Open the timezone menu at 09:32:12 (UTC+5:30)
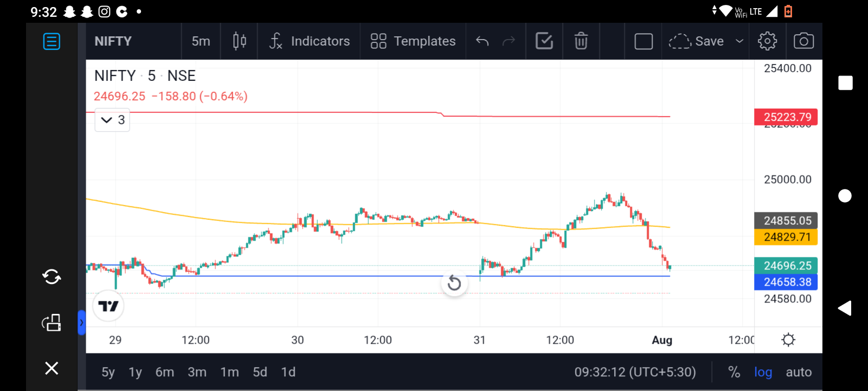Screen dimensions: 868x391 (x=635, y=372)
